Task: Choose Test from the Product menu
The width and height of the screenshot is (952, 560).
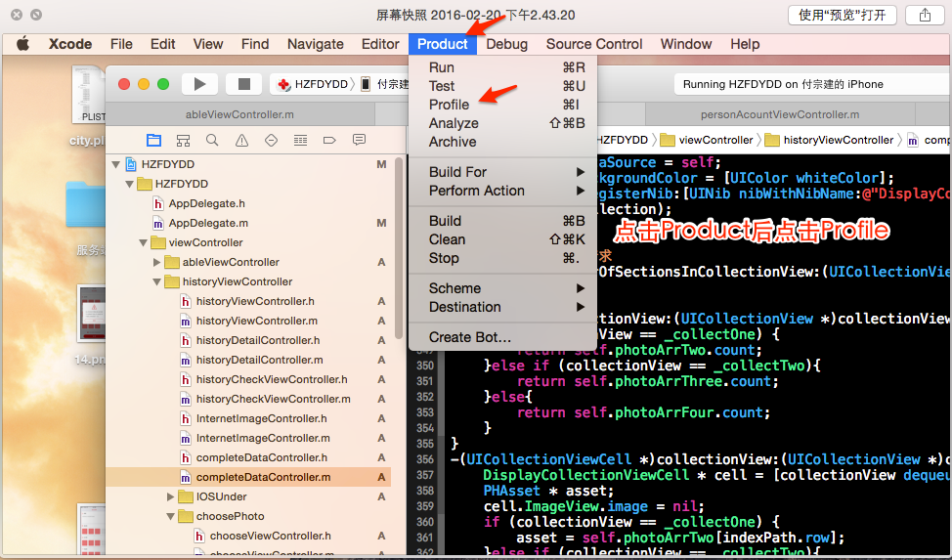Action: (x=502, y=86)
